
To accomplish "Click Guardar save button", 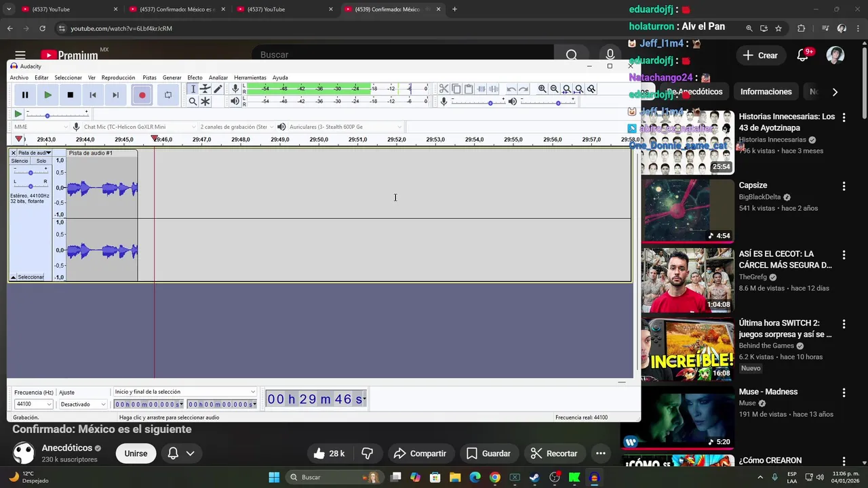I will point(488,453).
